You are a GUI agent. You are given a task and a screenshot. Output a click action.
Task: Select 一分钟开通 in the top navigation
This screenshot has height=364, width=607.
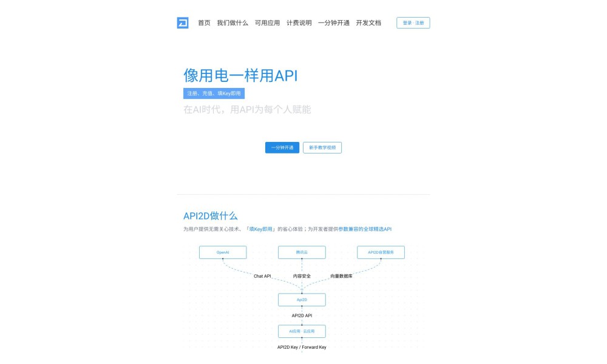(334, 23)
